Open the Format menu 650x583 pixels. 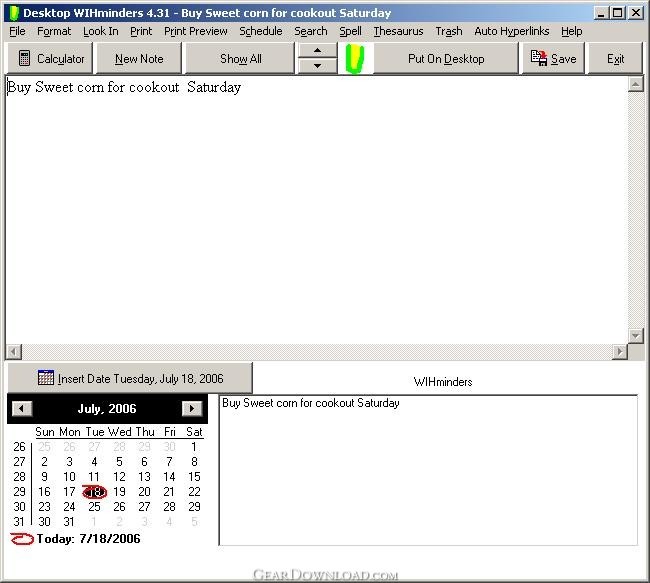click(x=54, y=31)
